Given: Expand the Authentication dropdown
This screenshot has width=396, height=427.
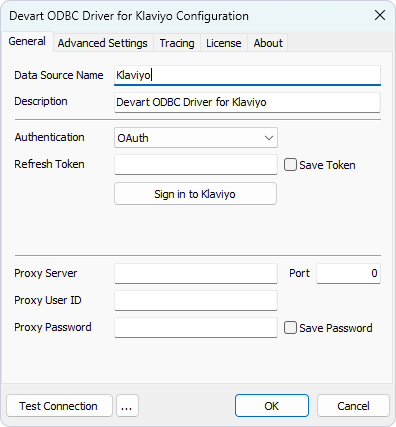Looking at the screenshot, I should click(196, 138).
